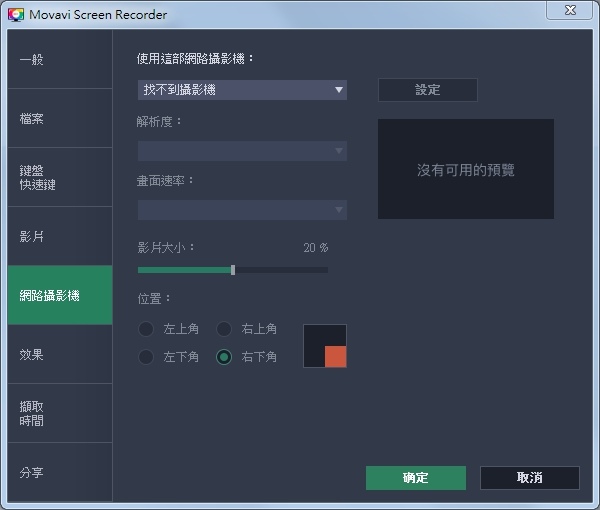600x510 pixels.
Task: Click the 位置 label
Action: click(x=154, y=298)
